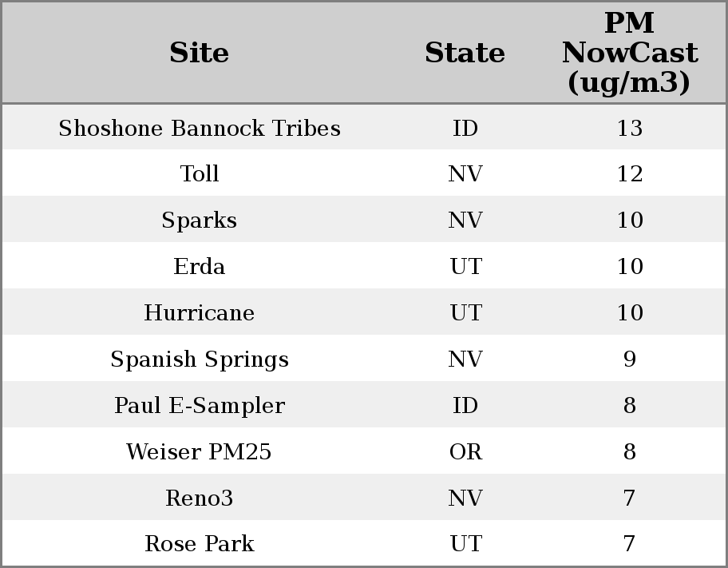Screen dimensions: 728x568
Task: Click the OR state cell
Action: click(465, 452)
